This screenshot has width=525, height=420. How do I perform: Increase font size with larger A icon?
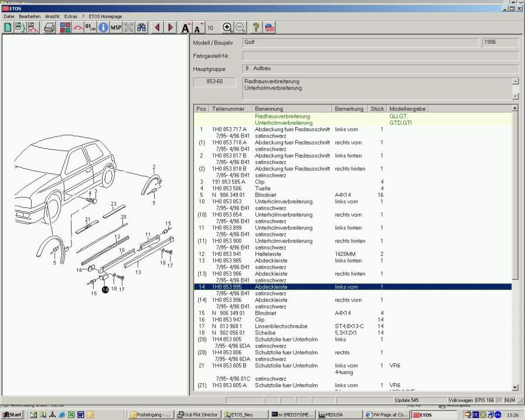(x=186, y=28)
